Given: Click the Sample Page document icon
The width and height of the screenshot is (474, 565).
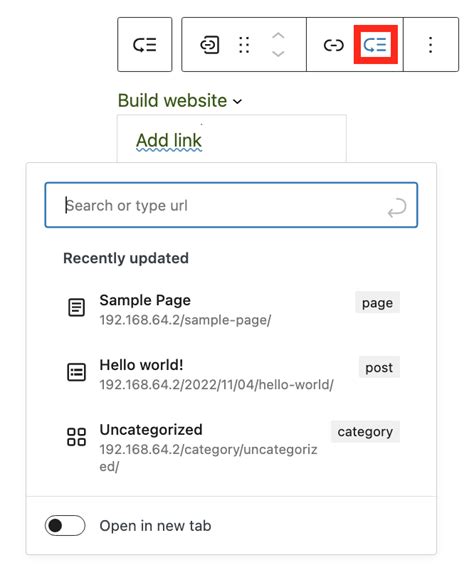Looking at the screenshot, I should (76, 307).
